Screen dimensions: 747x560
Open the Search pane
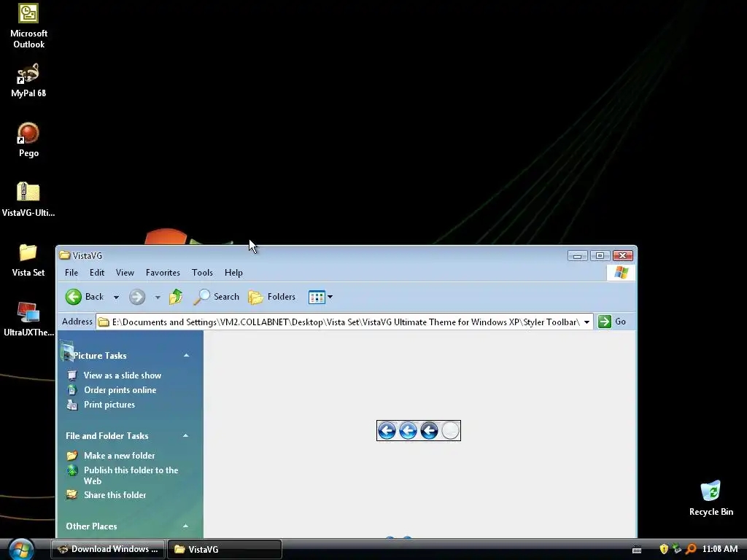coord(216,297)
